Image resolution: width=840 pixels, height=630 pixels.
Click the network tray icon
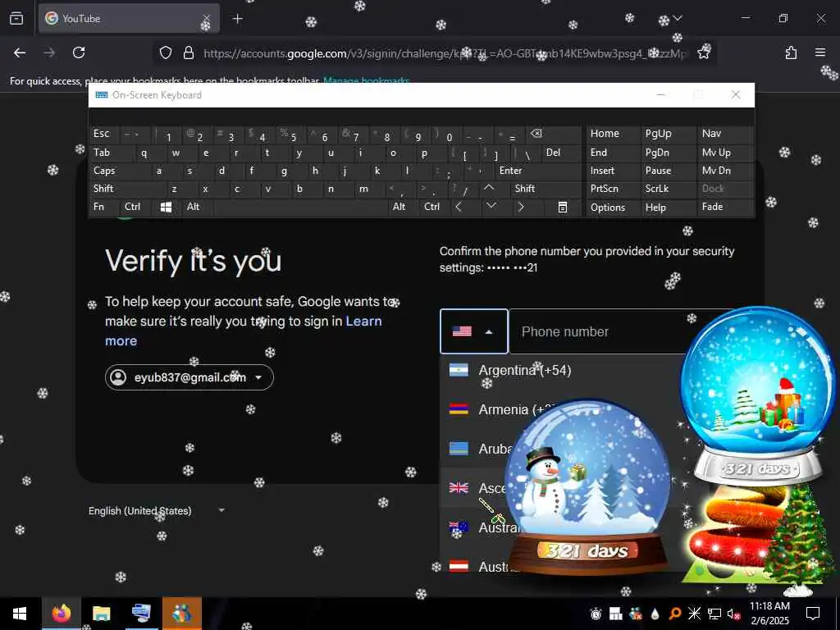pyautogui.click(x=714, y=614)
